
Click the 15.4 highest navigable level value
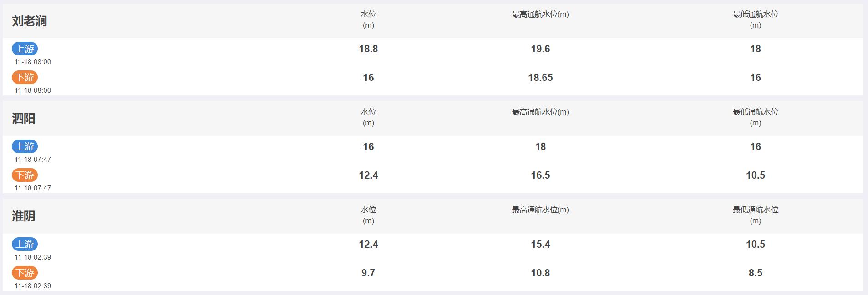(540, 245)
